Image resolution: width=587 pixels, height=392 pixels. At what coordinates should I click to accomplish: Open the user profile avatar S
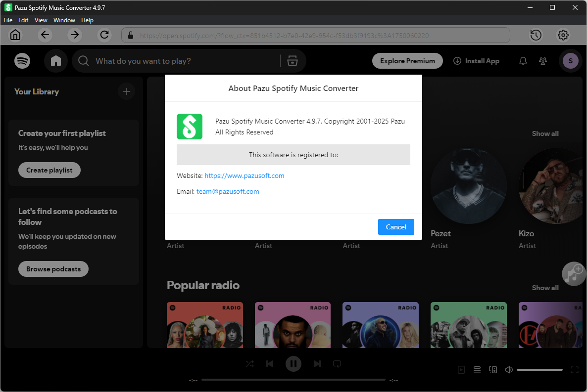click(x=571, y=61)
